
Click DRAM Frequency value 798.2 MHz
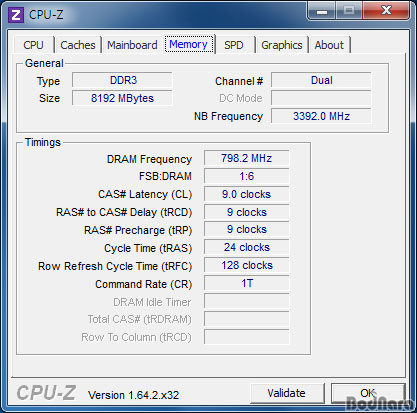(x=247, y=158)
